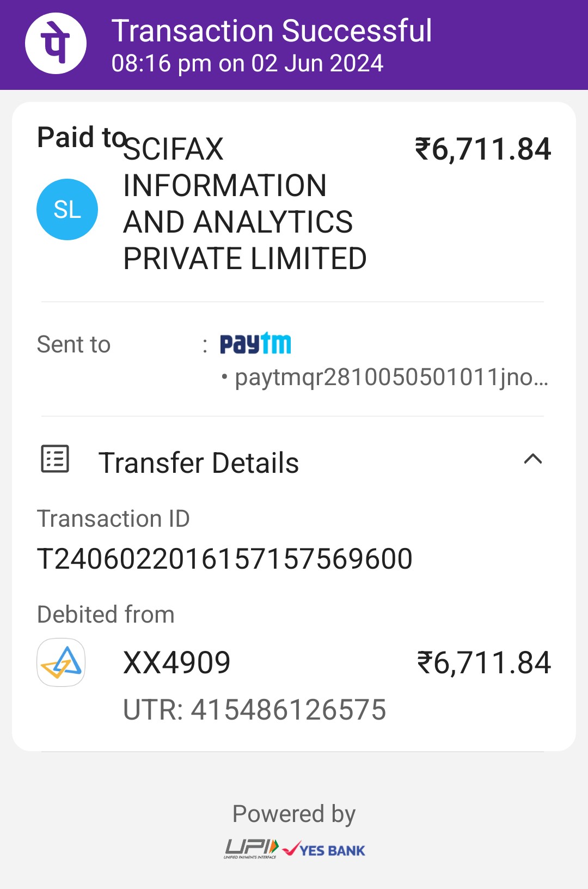This screenshot has height=889, width=588.
Task: Tap the PhonePe logo icon
Action: [x=56, y=44]
